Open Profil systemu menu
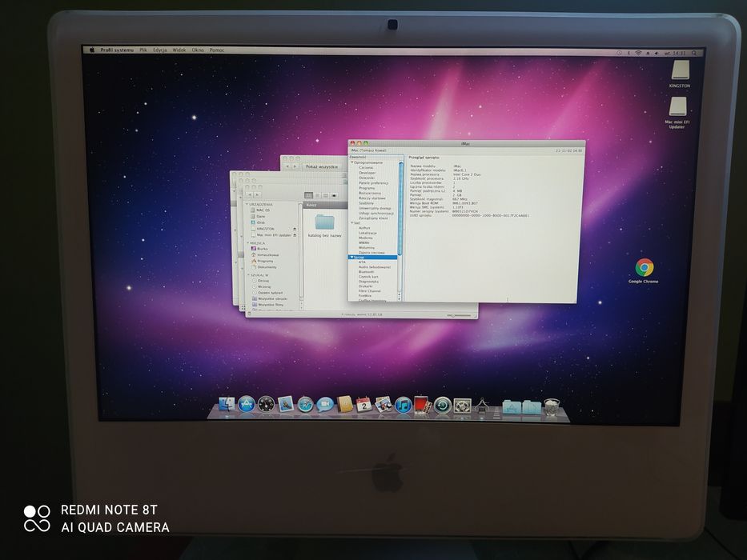 117,50
